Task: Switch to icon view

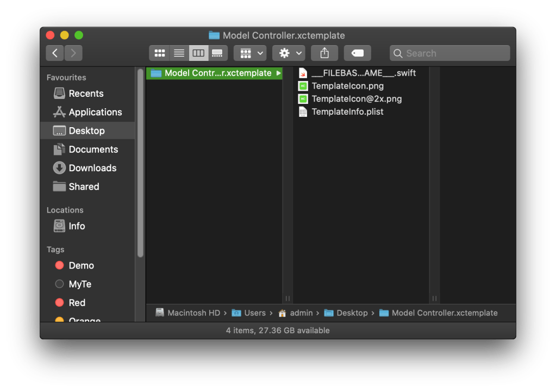Action: coord(159,53)
